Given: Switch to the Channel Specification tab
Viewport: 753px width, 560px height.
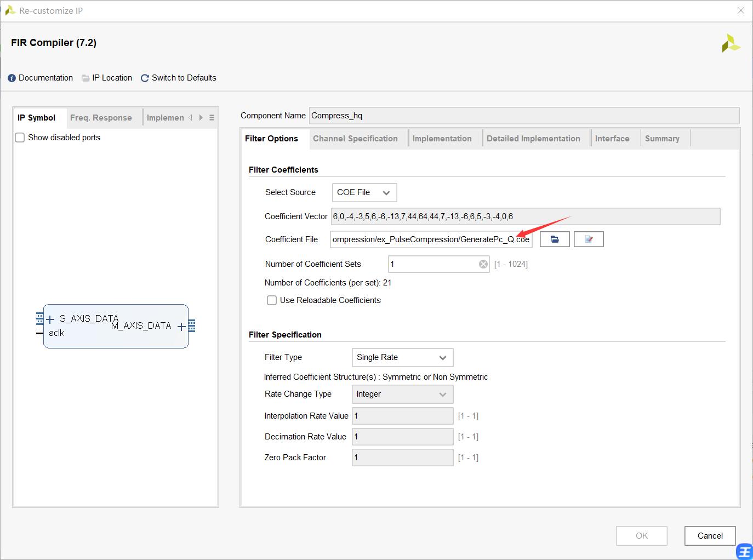Looking at the screenshot, I should pyautogui.click(x=355, y=139).
